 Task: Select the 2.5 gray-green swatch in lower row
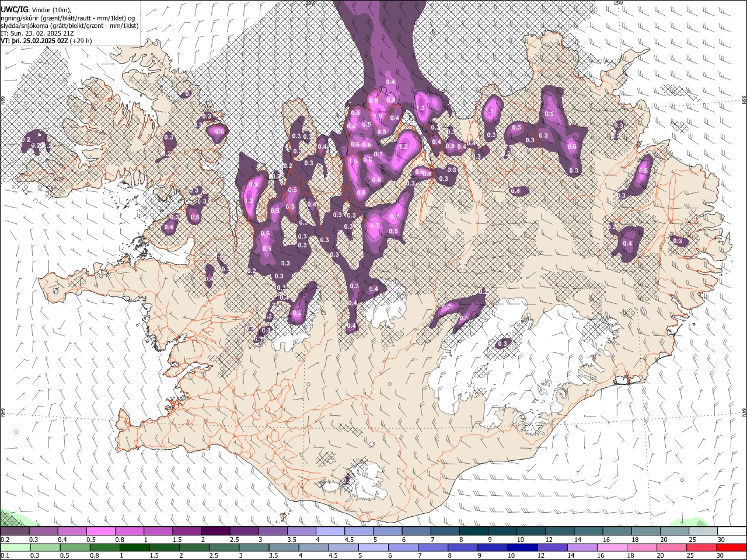click(224, 548)
